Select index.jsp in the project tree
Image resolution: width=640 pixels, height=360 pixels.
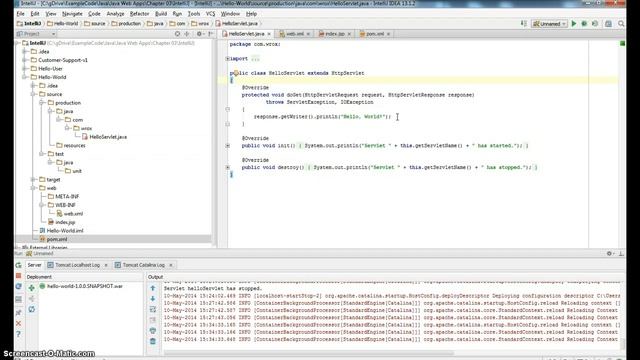tap(65, 222)
